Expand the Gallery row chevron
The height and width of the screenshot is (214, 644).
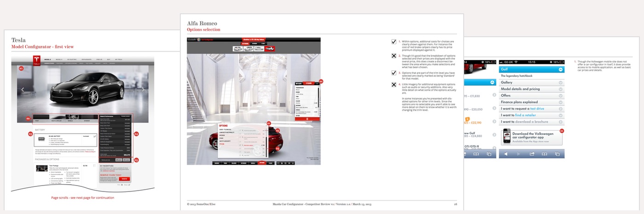tap(560, 83)
